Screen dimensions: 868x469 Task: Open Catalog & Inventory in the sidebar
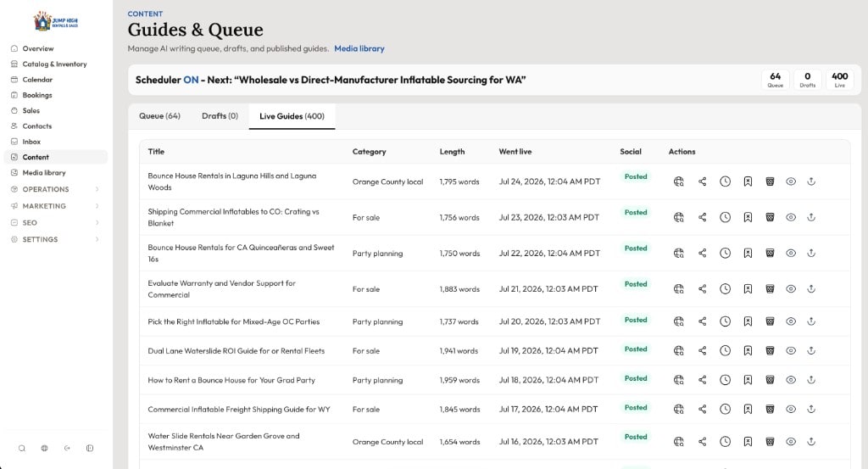point(55,64)
